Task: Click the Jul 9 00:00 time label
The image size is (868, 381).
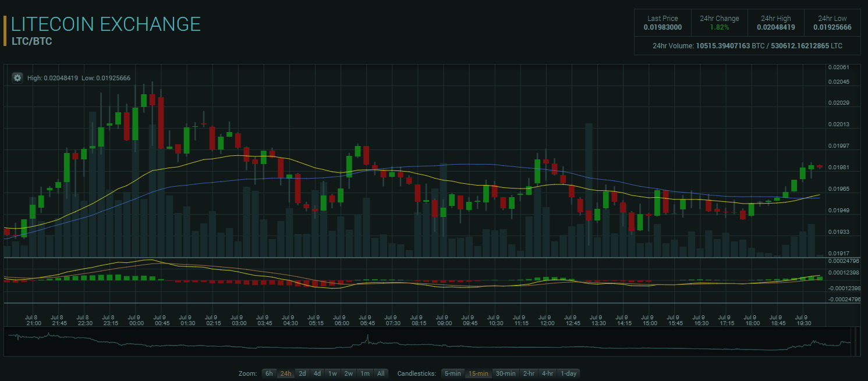Action: [136, 320]
